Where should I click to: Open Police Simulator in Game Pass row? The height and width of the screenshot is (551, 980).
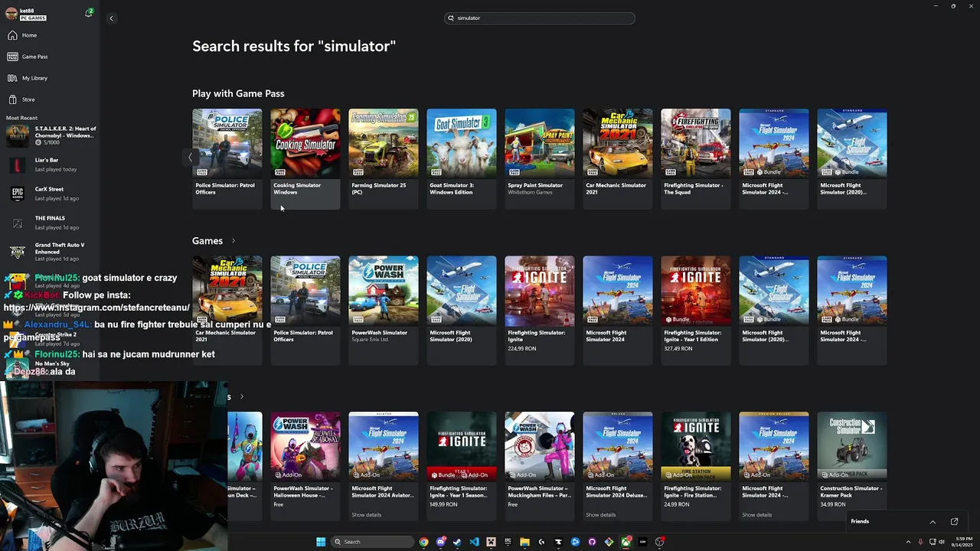[227, 158]
